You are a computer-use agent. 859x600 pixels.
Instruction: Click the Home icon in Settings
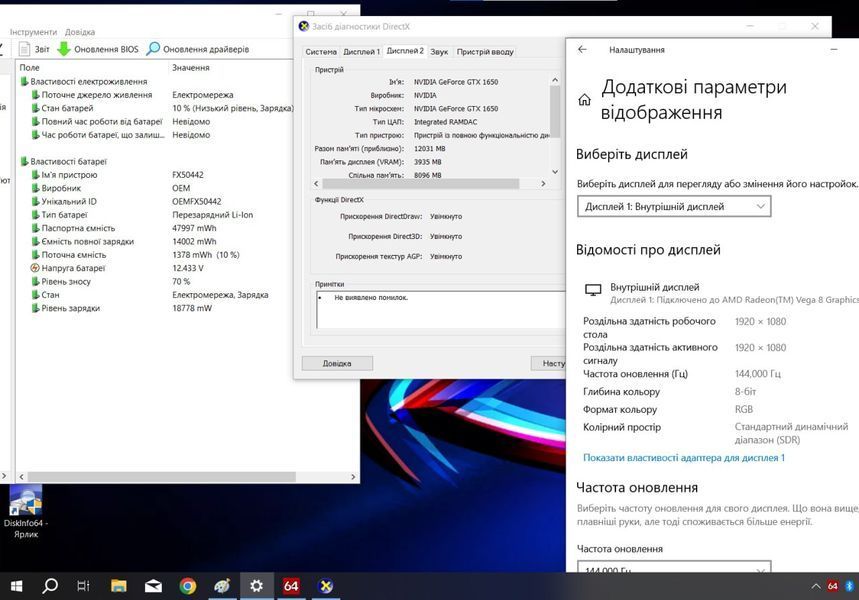pyautogui.click(x=585, y=100)
